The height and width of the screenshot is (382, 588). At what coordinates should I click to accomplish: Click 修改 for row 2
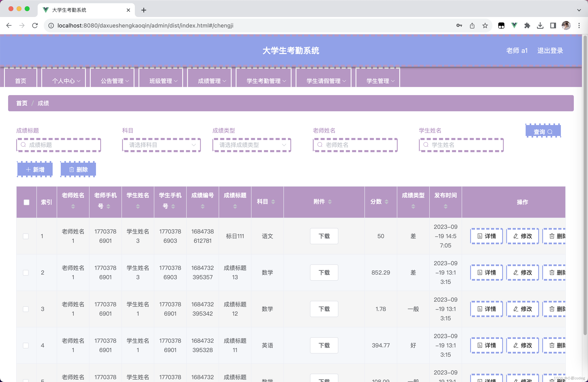pyautogui.click(x=523, y=273)
